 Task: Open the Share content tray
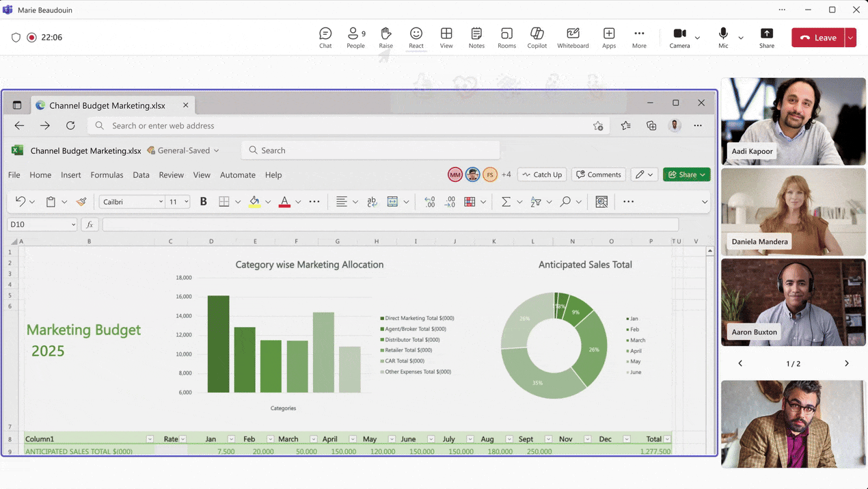point(767,38)
